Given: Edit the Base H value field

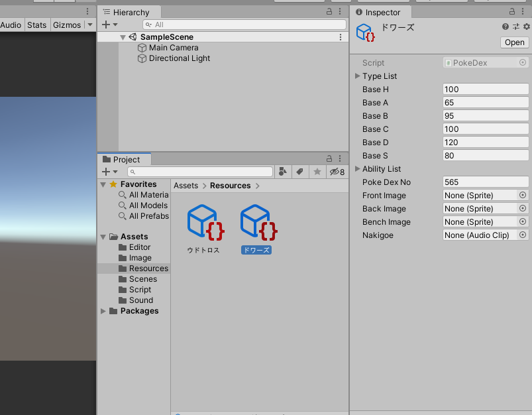Looking at the screenshot, I should click(486, 89).
